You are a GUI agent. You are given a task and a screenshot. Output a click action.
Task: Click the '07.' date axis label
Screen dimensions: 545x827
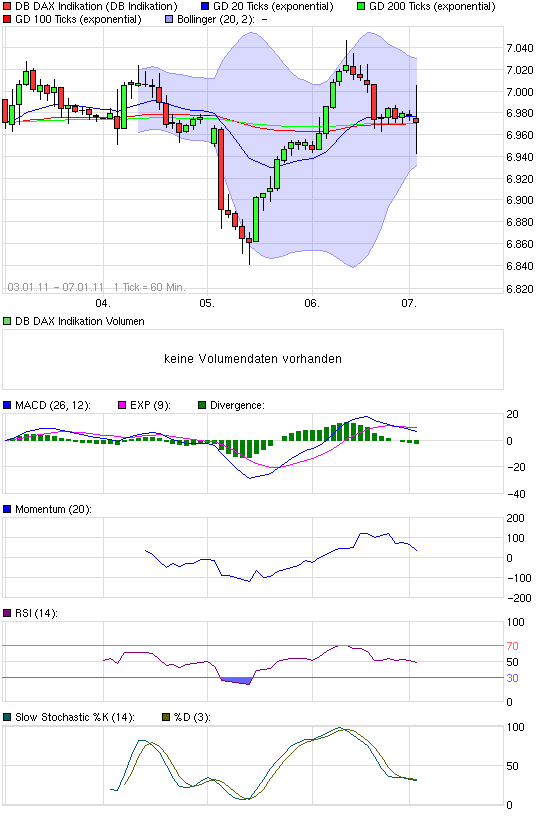pos(409,303)
